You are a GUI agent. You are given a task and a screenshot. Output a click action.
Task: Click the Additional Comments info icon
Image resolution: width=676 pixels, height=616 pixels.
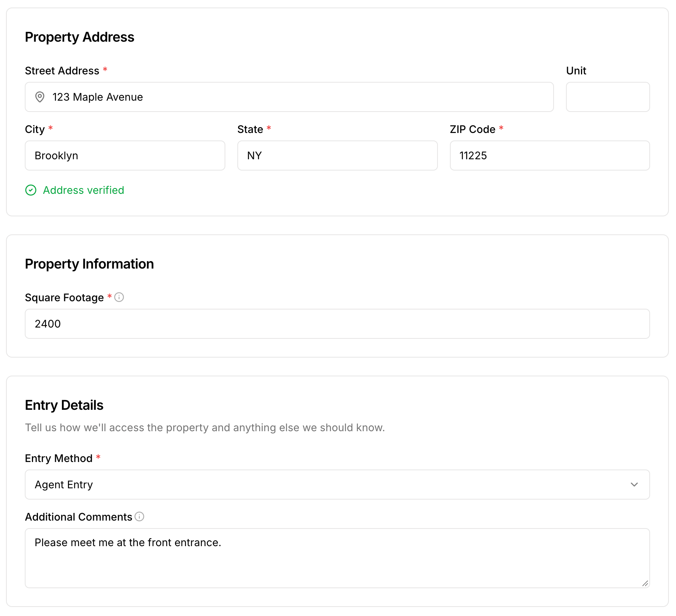click(x=139, y=516)
